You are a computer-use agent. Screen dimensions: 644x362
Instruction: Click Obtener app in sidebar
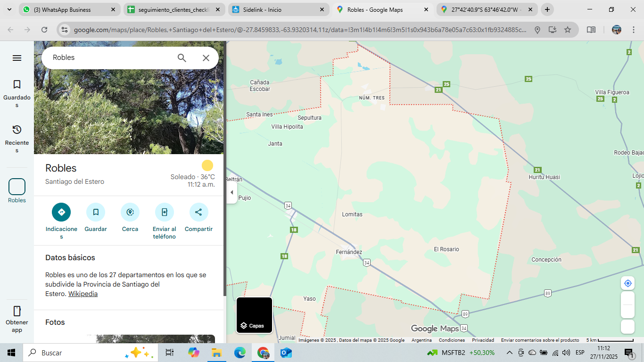click(17, 318)
